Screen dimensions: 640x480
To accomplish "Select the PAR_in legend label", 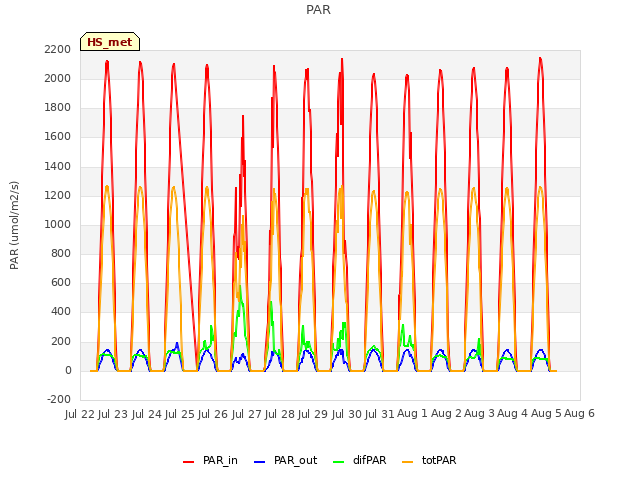I will (220, 460).
